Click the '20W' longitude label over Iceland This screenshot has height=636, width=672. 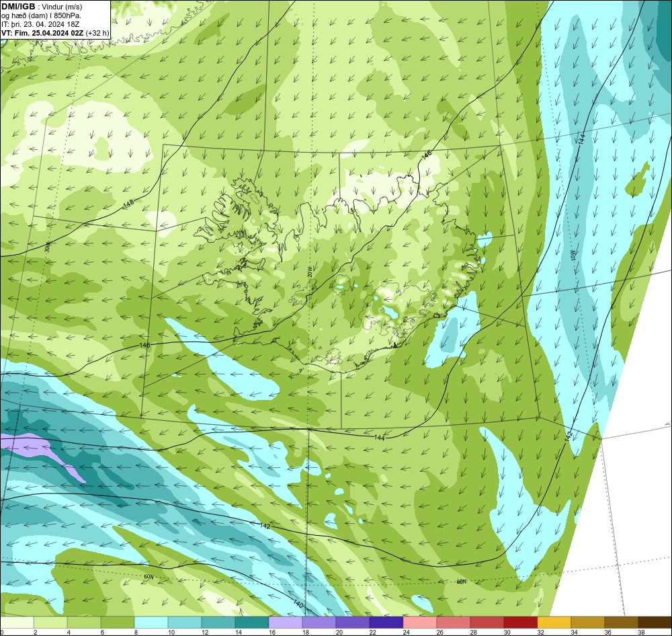coord(309,272)
